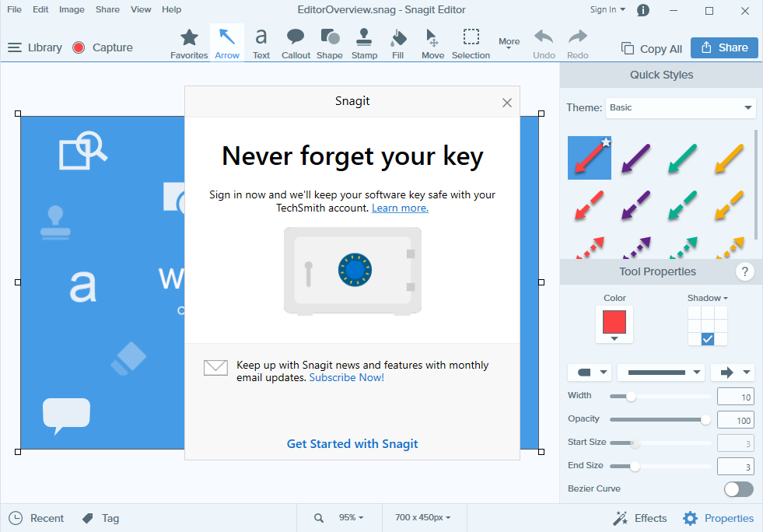Click the info icon in title bar

point(642,10)
